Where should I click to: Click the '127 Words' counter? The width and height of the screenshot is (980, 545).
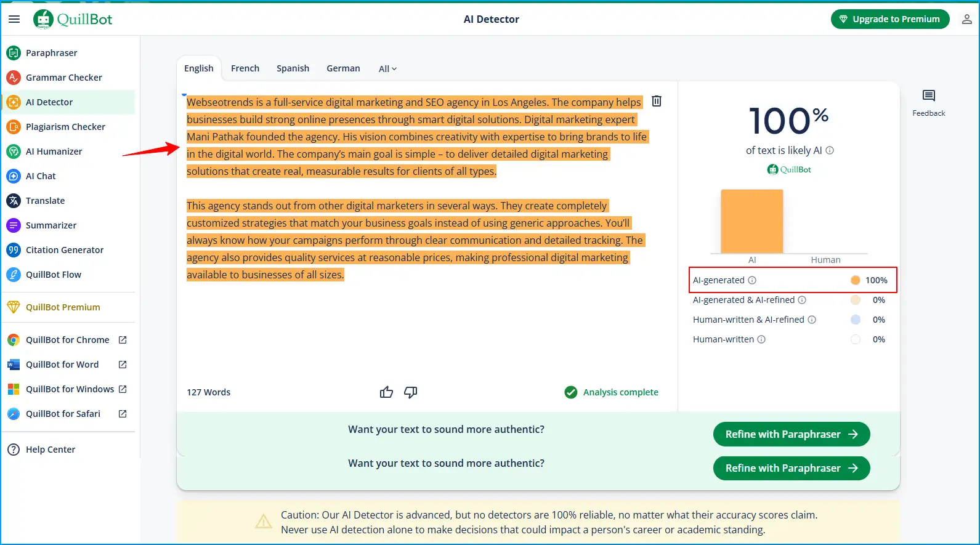(x=209, y=392)
